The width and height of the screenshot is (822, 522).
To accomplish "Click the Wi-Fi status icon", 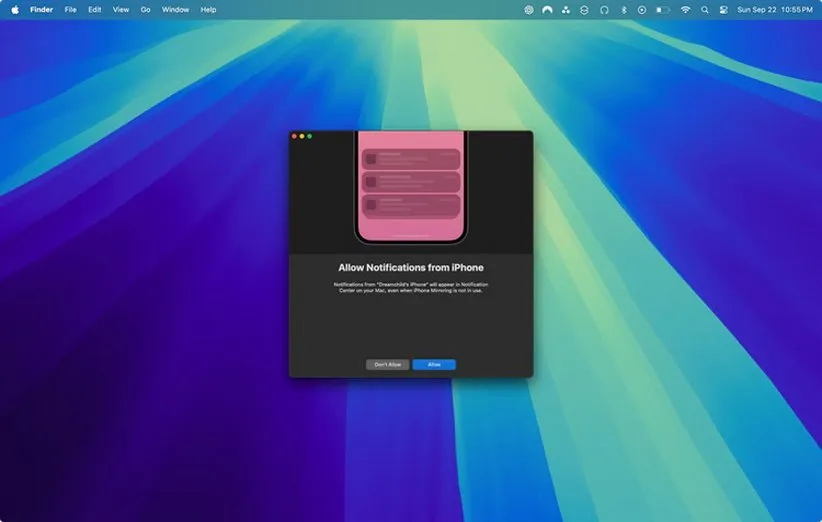I will point(685,9).
